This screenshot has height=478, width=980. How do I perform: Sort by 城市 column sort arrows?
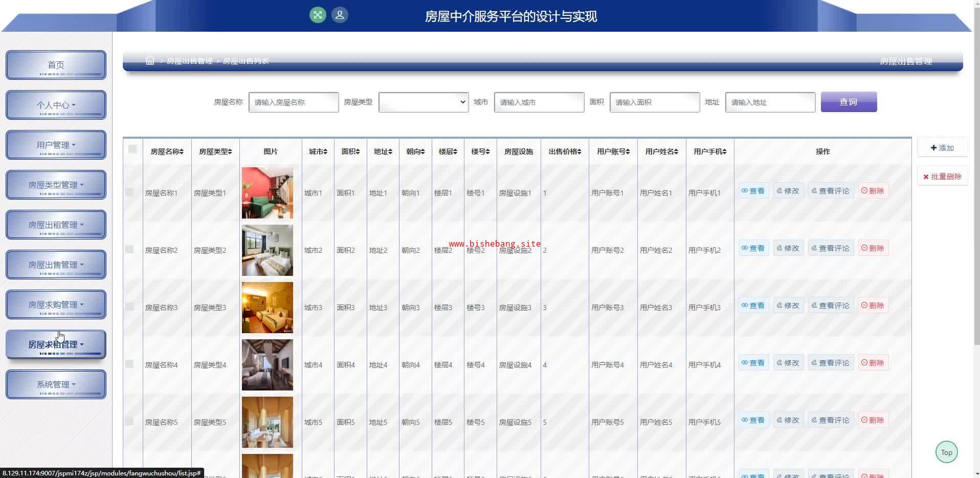coord(325,152)
